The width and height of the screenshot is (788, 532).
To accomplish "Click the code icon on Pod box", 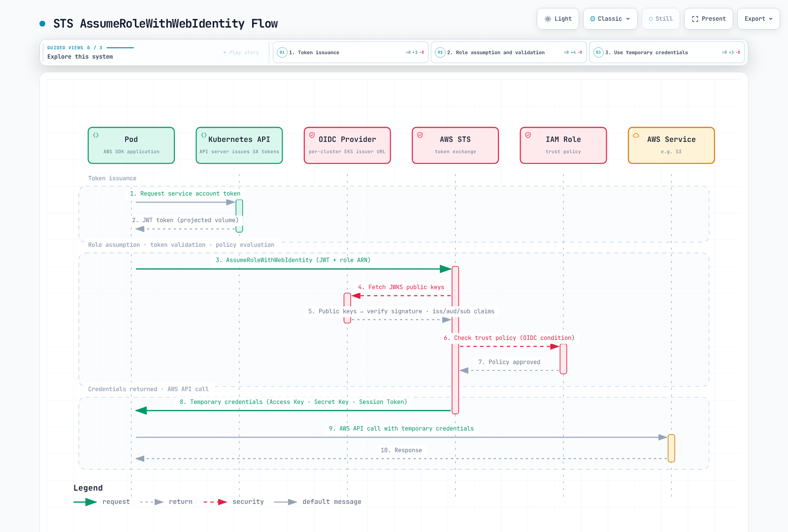I will pos(96,135).
